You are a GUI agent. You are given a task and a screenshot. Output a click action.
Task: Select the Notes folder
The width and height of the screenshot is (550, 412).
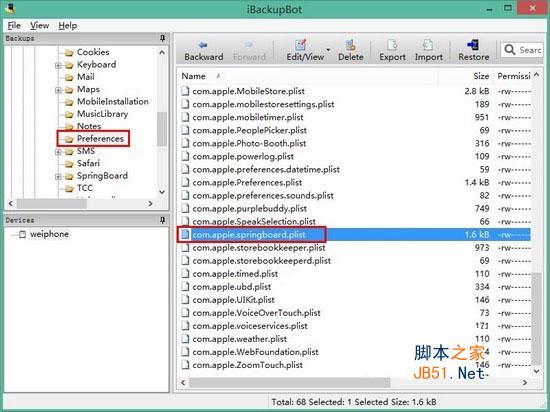point(89,126)
